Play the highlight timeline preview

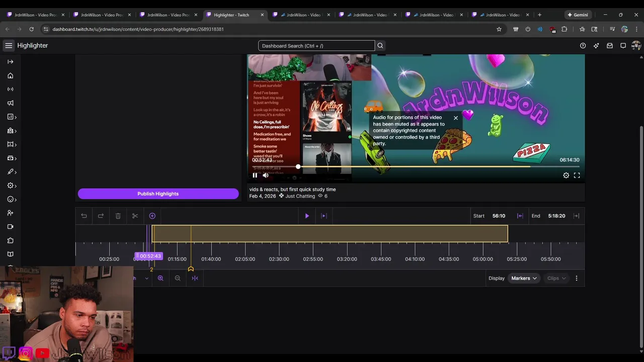(307, 216)
